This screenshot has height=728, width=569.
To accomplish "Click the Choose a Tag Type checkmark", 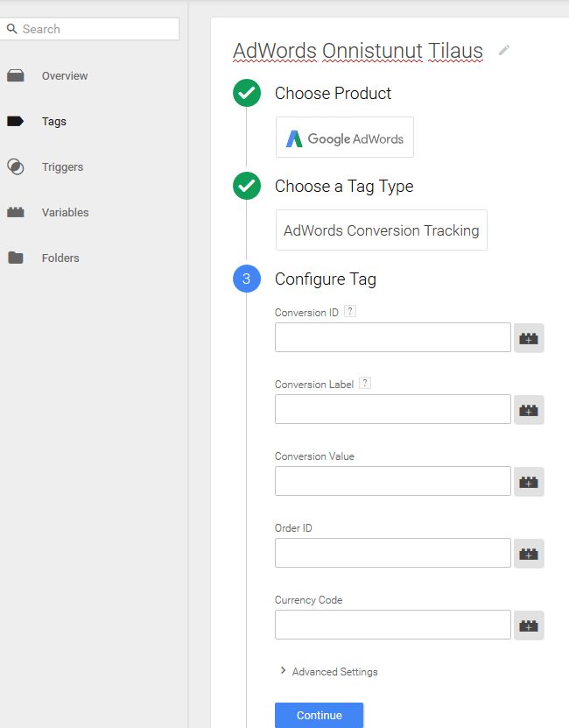I will 247,186.
